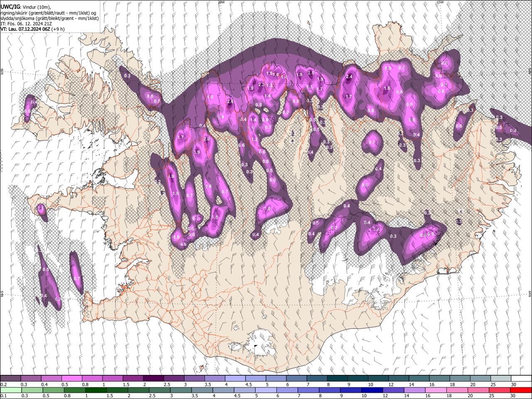Click the "VT: Lau. 07.12.2024 06Z" valid time
This screenshot has width=532, height=399.
[x=25, y=30]
